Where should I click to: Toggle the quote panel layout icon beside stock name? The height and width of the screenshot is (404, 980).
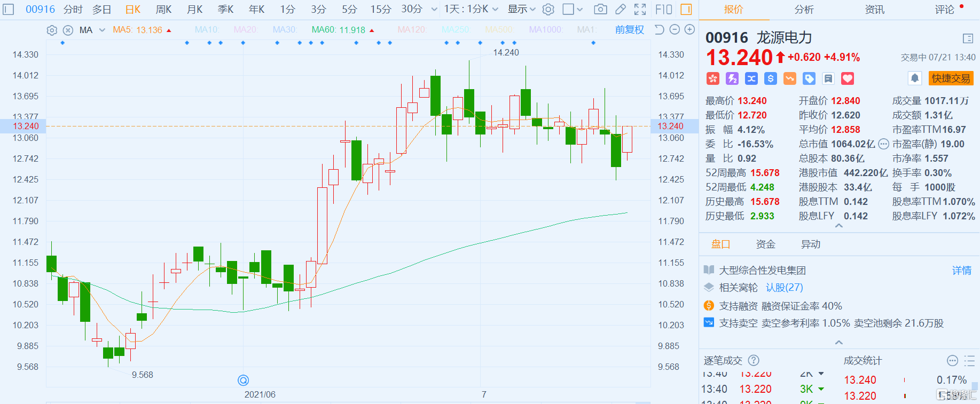point(968,38)
